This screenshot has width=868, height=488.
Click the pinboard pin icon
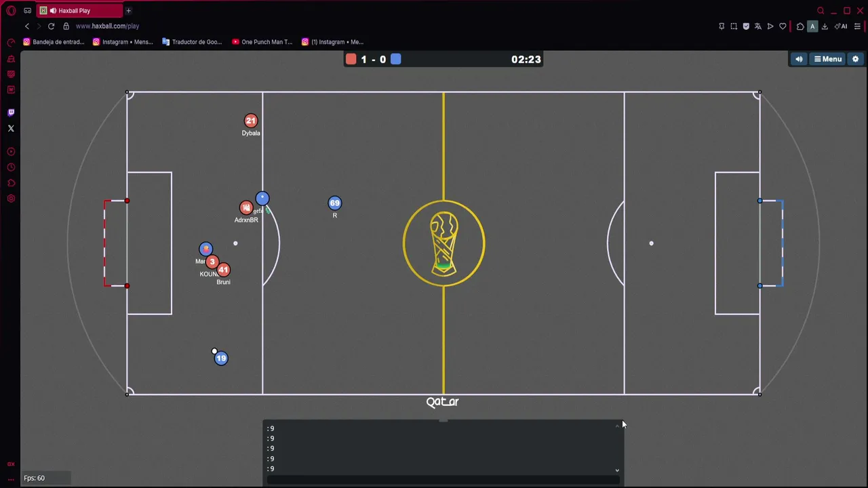[722, 26]
